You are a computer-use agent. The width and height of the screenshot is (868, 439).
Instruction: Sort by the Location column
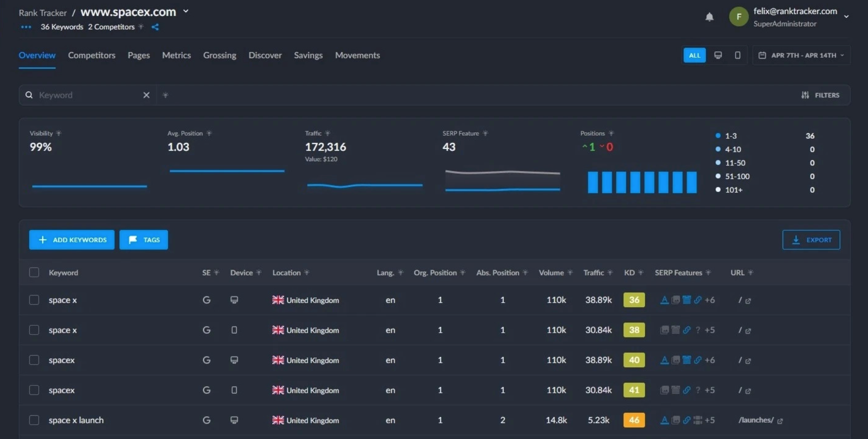pos(286,273)
